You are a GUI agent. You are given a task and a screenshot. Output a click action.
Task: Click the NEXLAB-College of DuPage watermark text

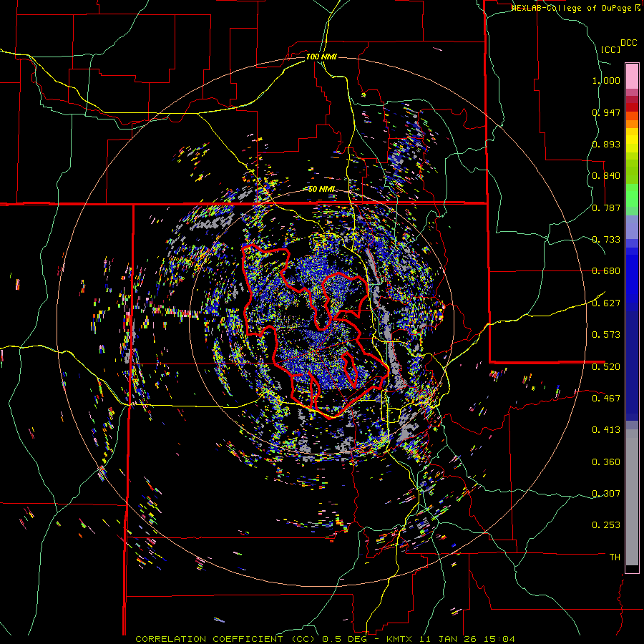[x=575, y=8]
